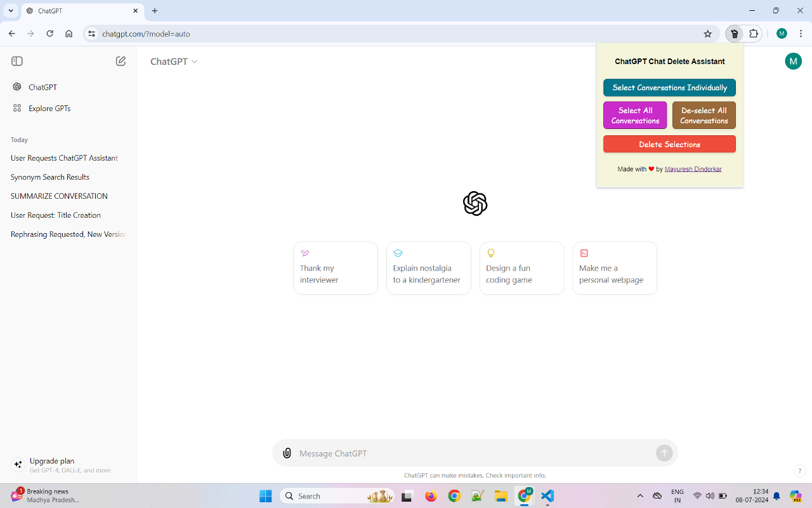The image size is (812, 508).
Task: Click Select Conversations Individually
Action: (x=669, y=88)
